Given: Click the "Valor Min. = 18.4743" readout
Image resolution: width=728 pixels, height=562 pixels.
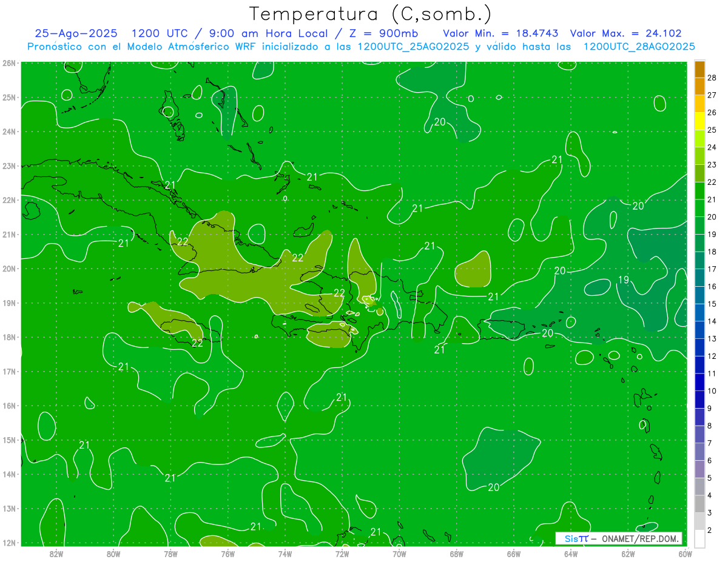Looking at the screenshot, I should click(x=500, y=33).
